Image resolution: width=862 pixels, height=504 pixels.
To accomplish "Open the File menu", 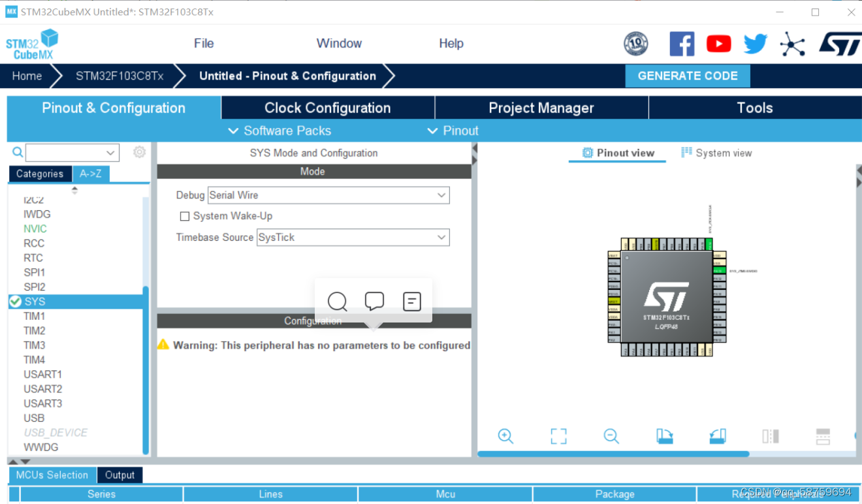I will tap(203, 43).
